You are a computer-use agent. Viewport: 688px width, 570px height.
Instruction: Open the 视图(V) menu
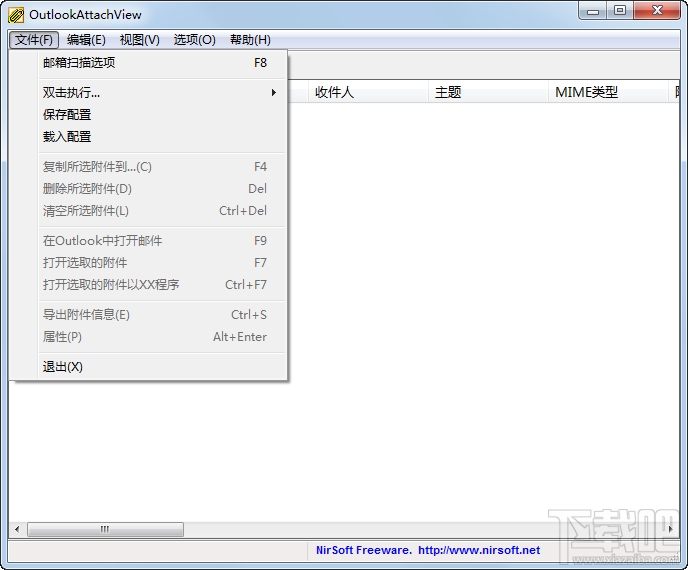(140, 40)
